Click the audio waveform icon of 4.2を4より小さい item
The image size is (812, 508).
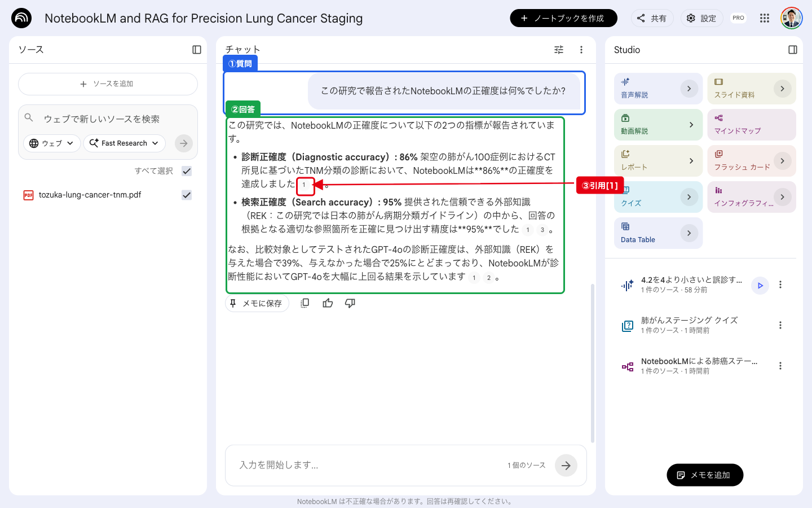(628, 286)
